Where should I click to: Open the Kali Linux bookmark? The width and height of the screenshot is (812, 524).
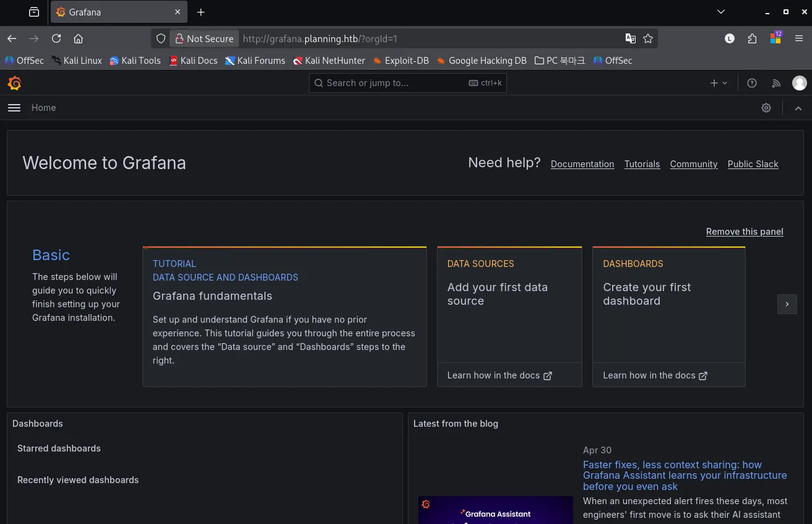click(x=77, y=61)
